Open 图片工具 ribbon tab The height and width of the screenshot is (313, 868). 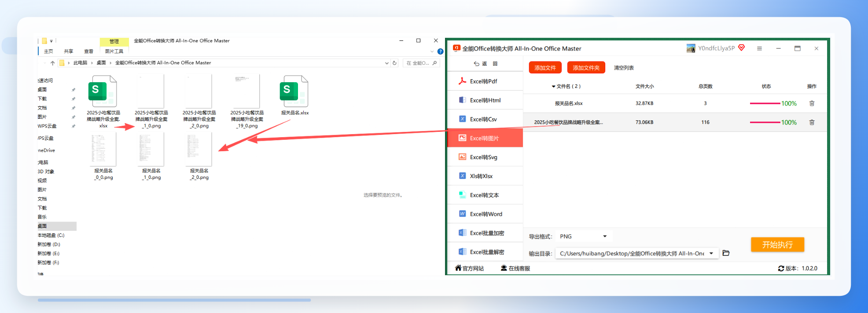[x=114, y=51]
